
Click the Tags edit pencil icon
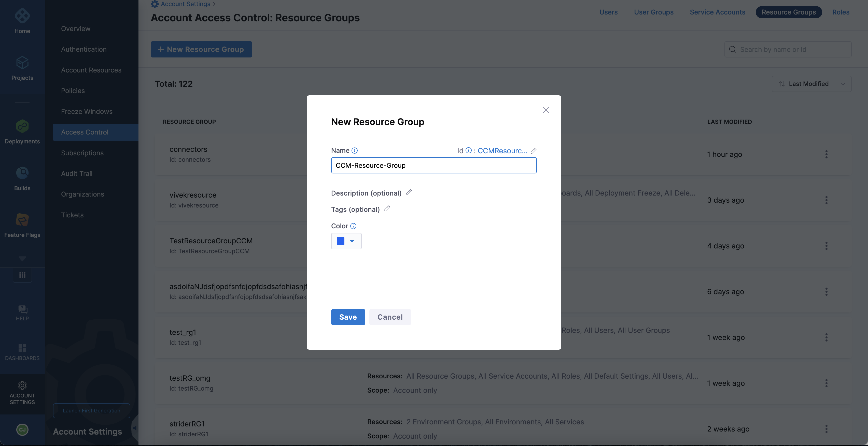pos(387,209)
